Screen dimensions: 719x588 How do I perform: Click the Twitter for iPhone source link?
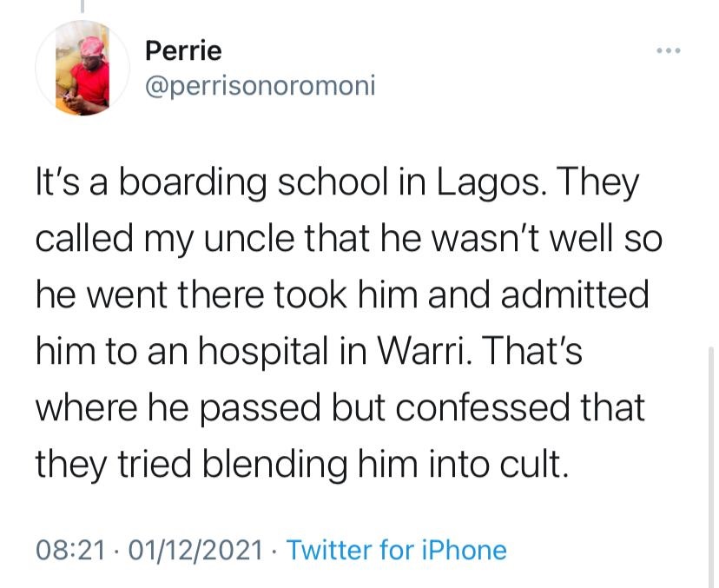click(396, 550)
